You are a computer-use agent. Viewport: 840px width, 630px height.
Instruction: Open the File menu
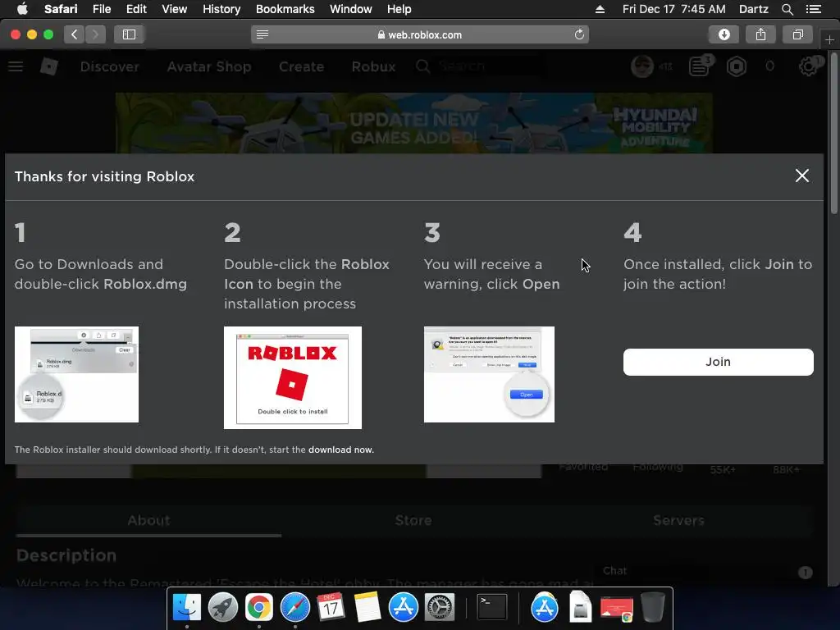tap(101, 9)
